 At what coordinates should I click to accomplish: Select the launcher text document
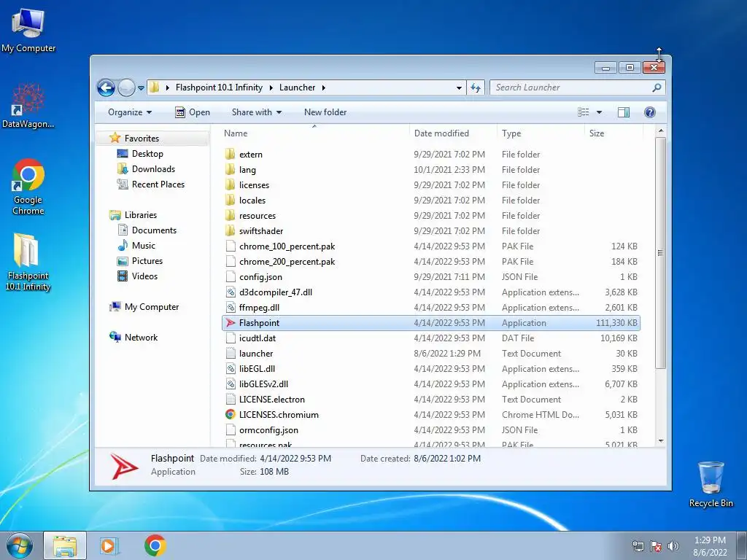256,354
